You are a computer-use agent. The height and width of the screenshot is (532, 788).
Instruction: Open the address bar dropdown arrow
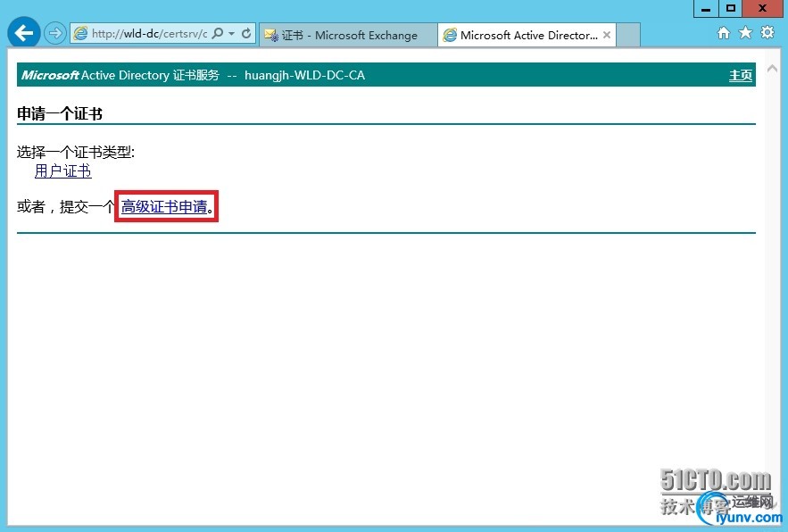(x=232, y=34)
